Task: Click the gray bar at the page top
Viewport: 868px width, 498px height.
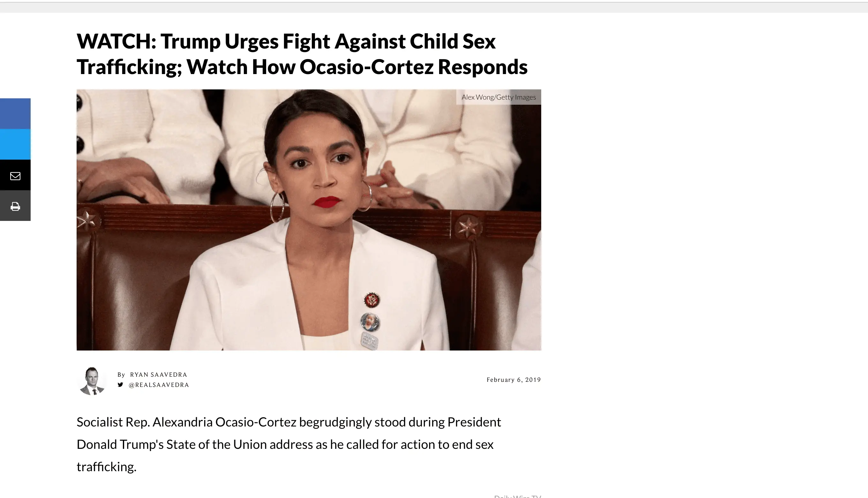Action: coord(434,8)
